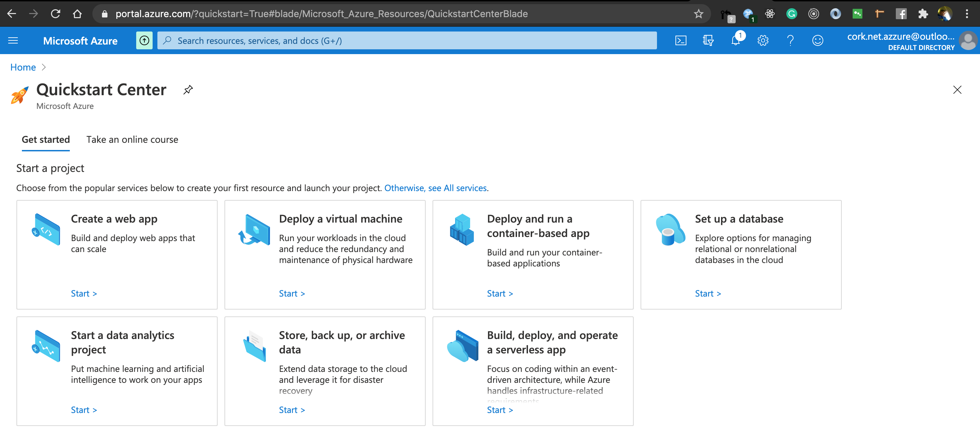Switch to the Get started tab
Image resolution: width=980 pixels, height=439 pixels.
coord(46,139)
